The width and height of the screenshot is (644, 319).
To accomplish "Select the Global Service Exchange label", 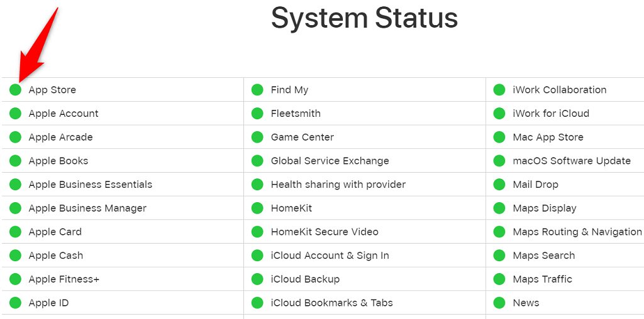I will pos(330,161).
